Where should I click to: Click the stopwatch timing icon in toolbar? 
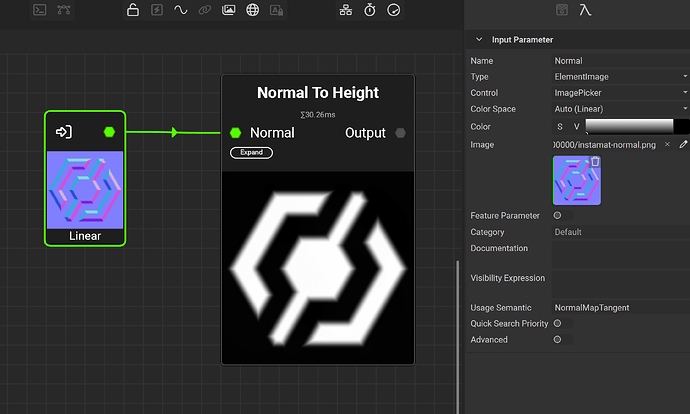[x=369, y=10]
